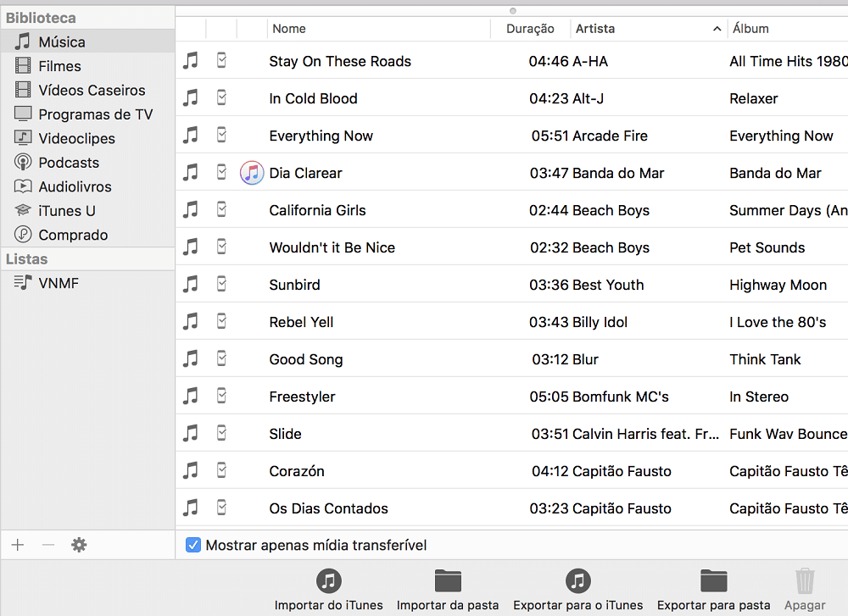The width and height of the screenshot is (848, 616).
Task: Click Exportar para o iTunes
Action: point(578,590)
